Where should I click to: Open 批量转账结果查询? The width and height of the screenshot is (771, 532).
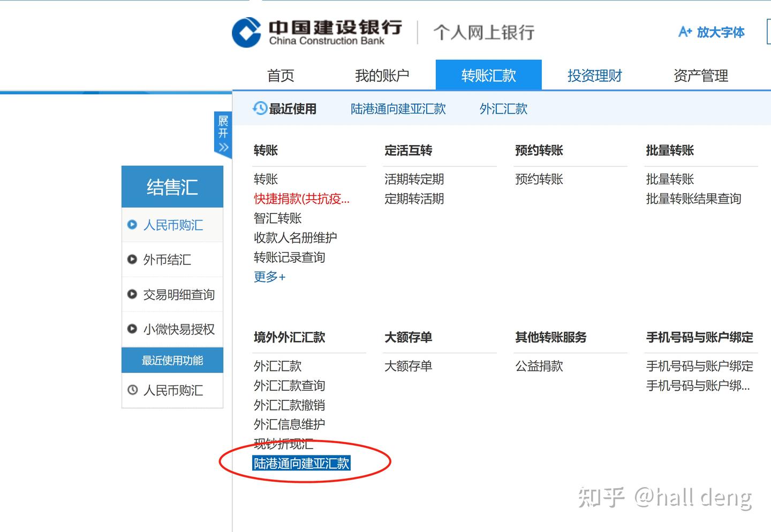(693, 199)
